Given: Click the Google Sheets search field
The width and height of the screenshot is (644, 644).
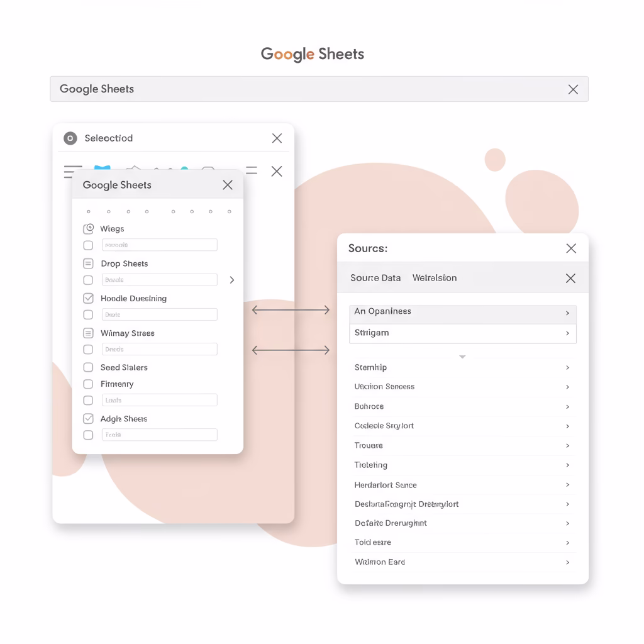Looking at the screenshot, I should click(x=319, y=89).
